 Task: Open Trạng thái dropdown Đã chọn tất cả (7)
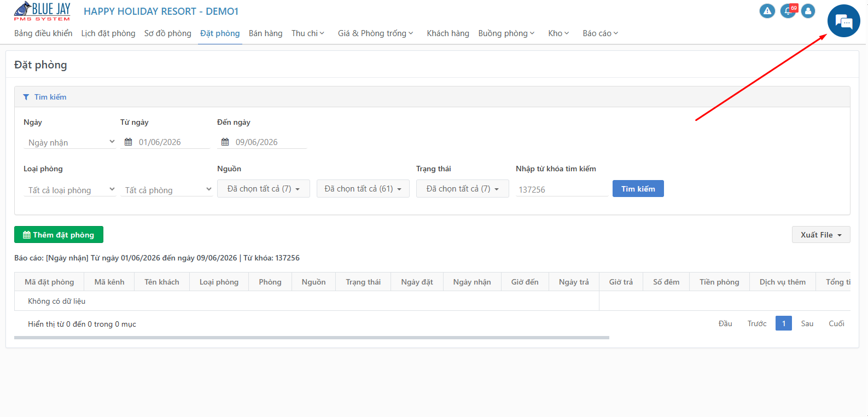[x=463, y=189]
